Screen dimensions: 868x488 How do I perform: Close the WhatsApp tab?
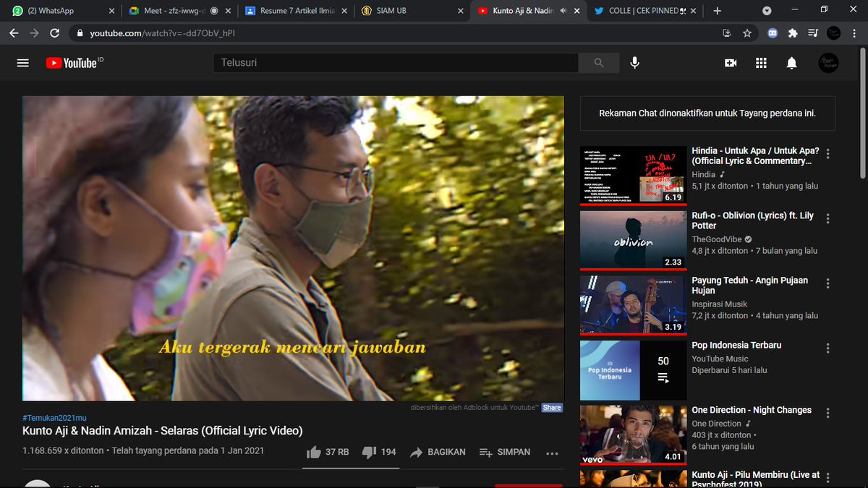click(111, 11)
